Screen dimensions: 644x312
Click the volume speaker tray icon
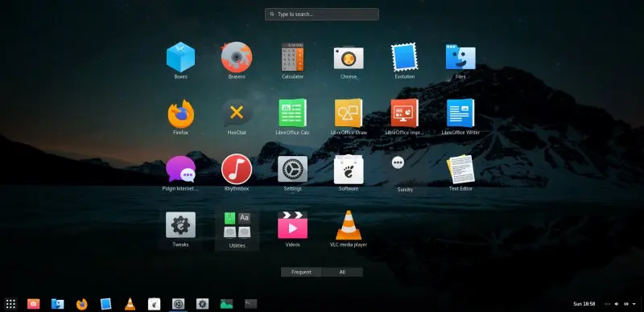click(x=617, y=304)
